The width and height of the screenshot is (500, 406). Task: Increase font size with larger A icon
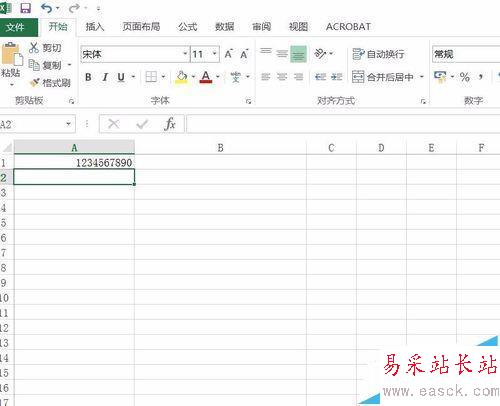pos(228,54)
